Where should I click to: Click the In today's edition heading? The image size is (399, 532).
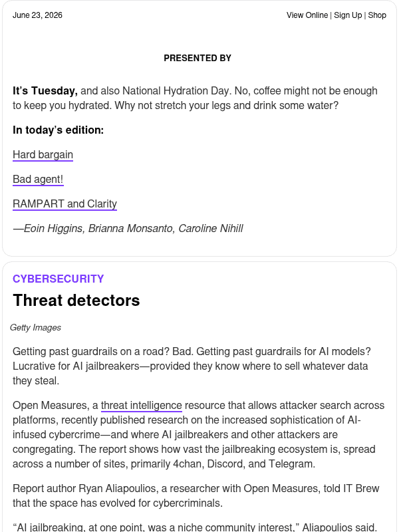[x=58, y=130]
